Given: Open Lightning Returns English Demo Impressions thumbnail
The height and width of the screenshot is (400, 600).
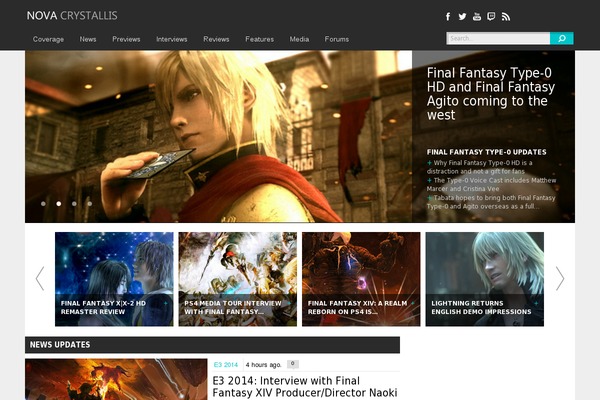Looking at the screenshot, I should [485, 279].
